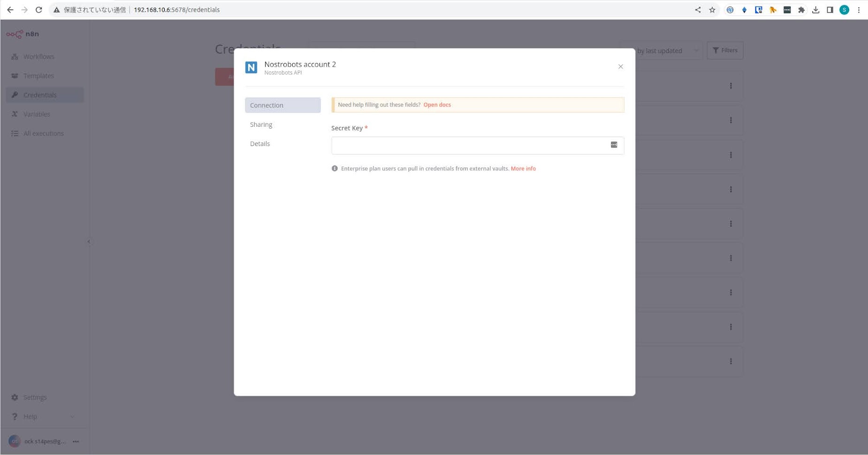Image resolution: width=868 pixels, height=455 pixels.
Task: Edit the credential name Nostrobots account 2
Action: (300, 64)
